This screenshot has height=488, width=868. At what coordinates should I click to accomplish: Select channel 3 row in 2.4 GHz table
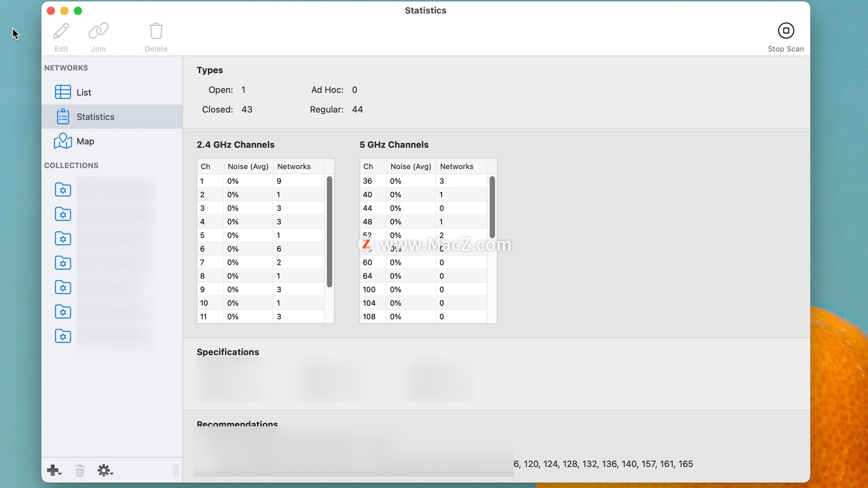tap(261, 208)
